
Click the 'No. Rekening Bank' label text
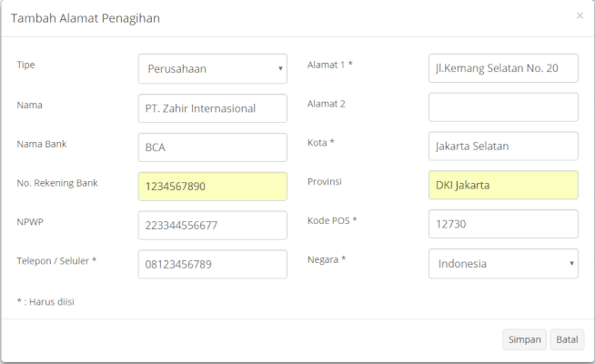click(x=57, y=183)
